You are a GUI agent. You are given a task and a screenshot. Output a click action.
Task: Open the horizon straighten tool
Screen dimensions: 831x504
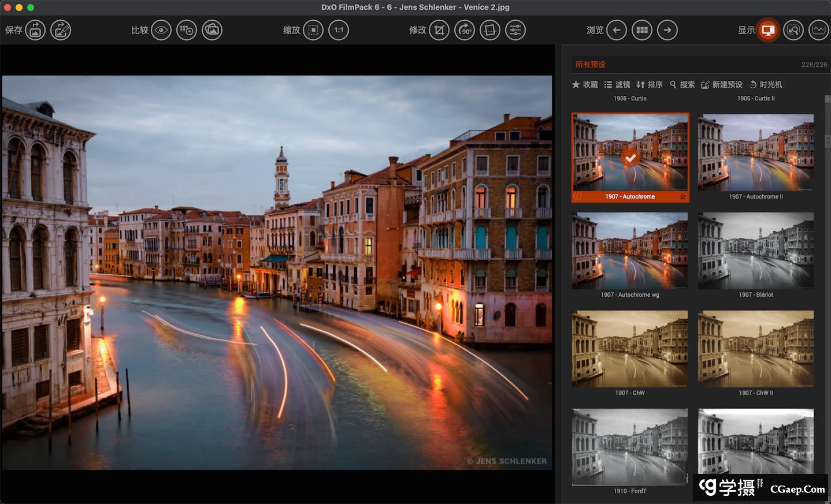point(490,30)
